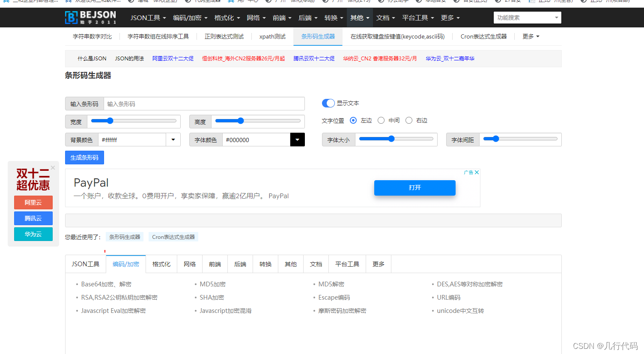Disable the 显示文本 toggle switch
The image size is (644, 354).
(x=328, y=103)
